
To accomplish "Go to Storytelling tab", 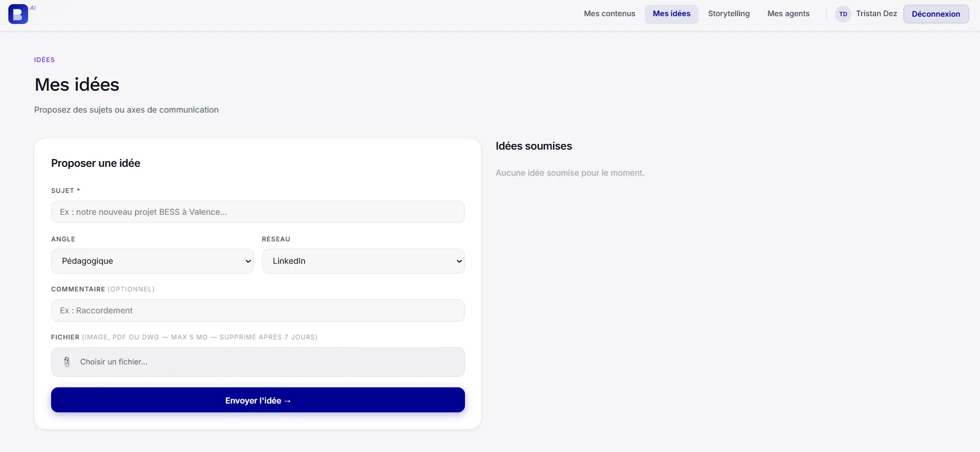I will click(729, 14).
